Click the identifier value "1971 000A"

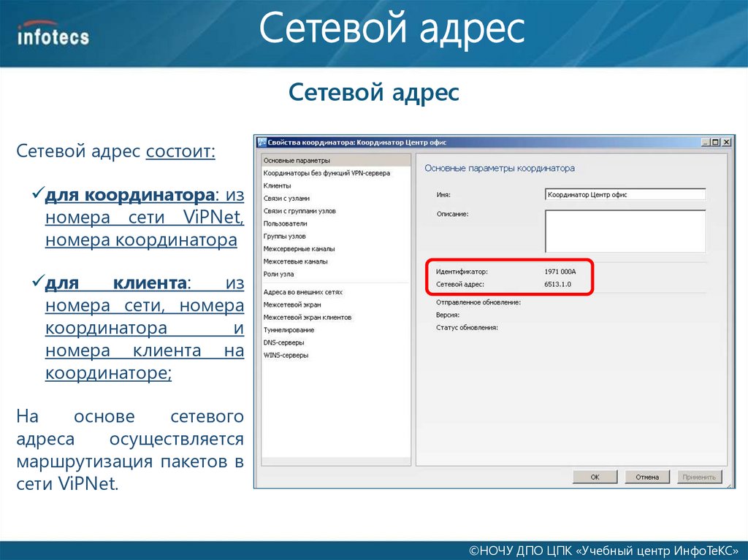point(560,272)
